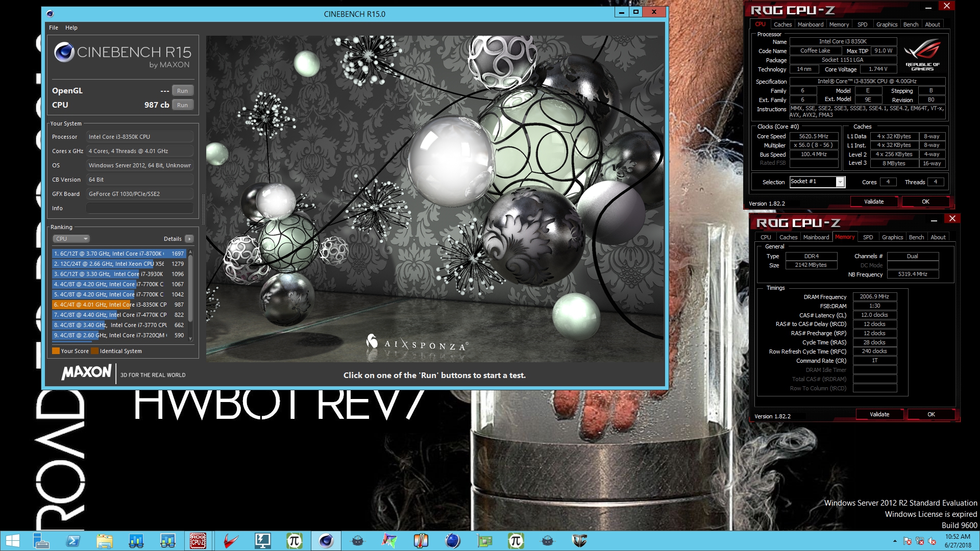Open About tab in upper CPU-Z
Screen dimensions: 980x551
coord(933,24)
